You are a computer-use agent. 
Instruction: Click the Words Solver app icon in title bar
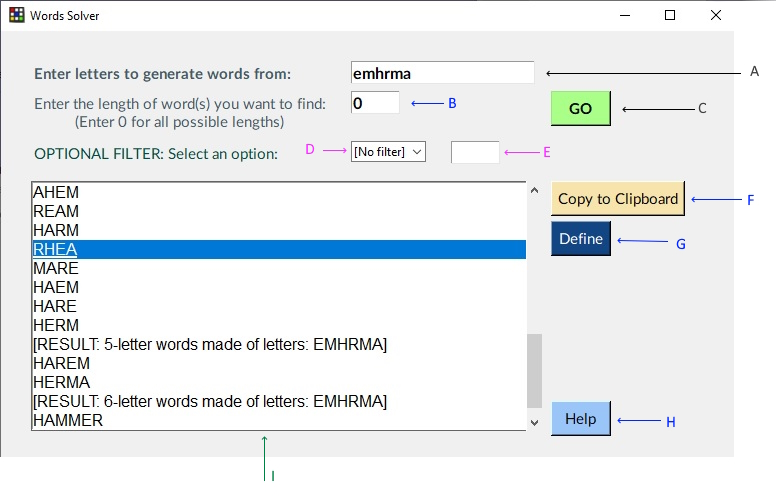16,15
